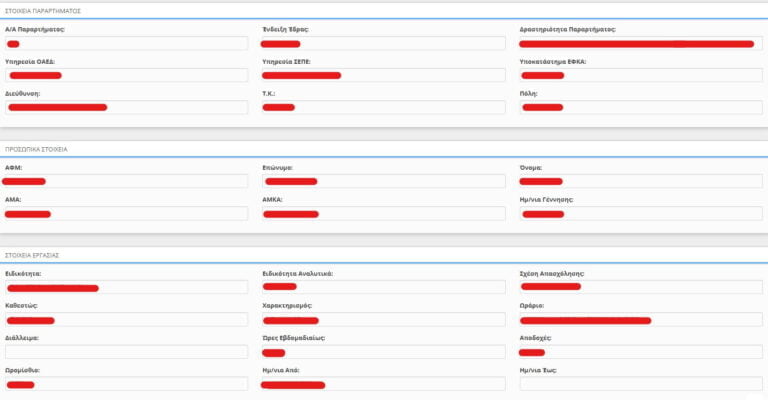The height and width of the screenshot is (400, 768).
Task: Select the Υπηρεσία ΣΕΠΕ input box
Action: tap(383, 76)
